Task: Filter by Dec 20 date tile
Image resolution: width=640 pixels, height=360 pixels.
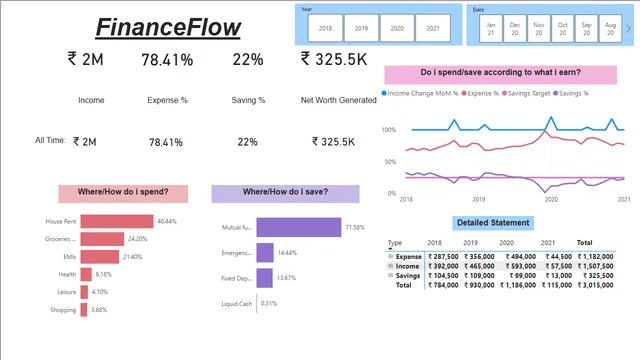Action: pyautogui.click(x=515, y=29)
